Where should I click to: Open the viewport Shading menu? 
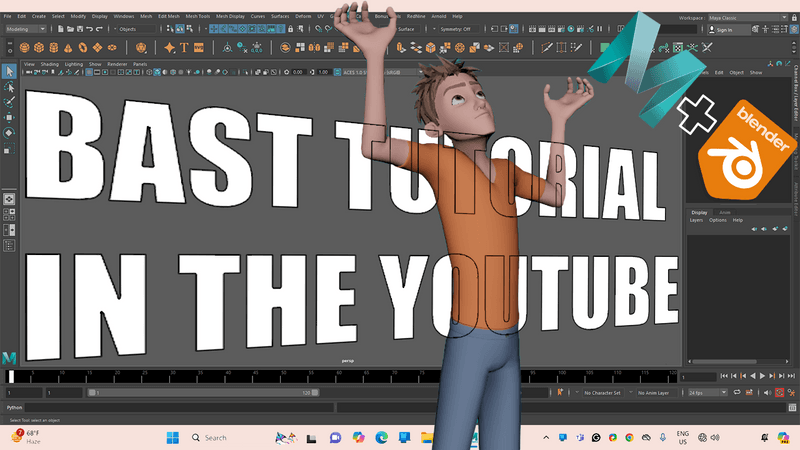tap(49, 64)
